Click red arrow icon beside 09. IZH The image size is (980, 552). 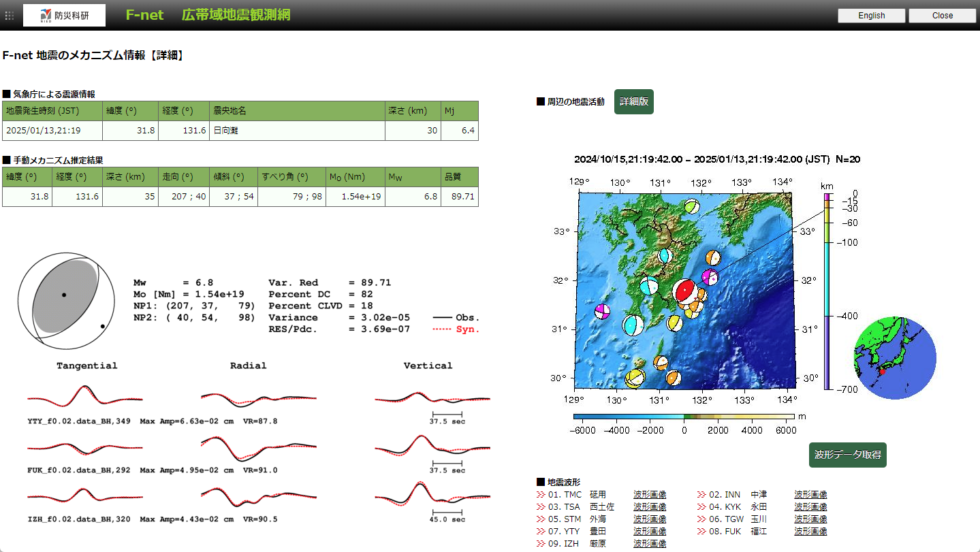pyautogui.click(x=541, y=544)
